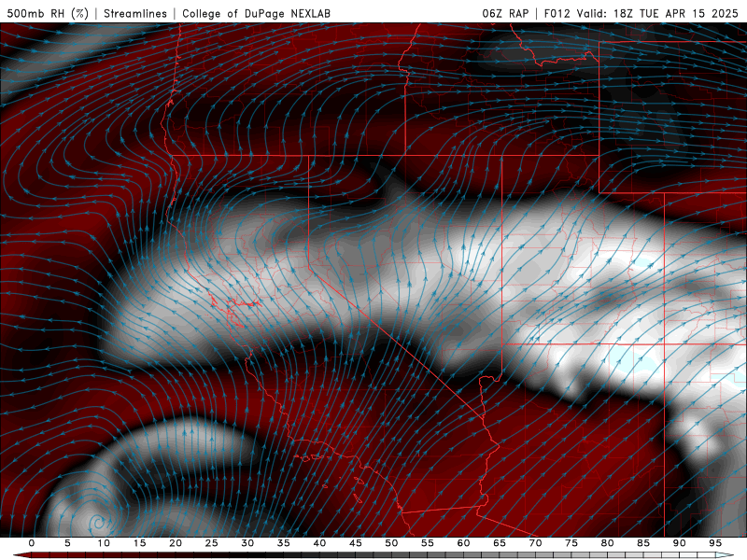Click the '40' color scale label
747x560 pixels.
pos(319,543)
